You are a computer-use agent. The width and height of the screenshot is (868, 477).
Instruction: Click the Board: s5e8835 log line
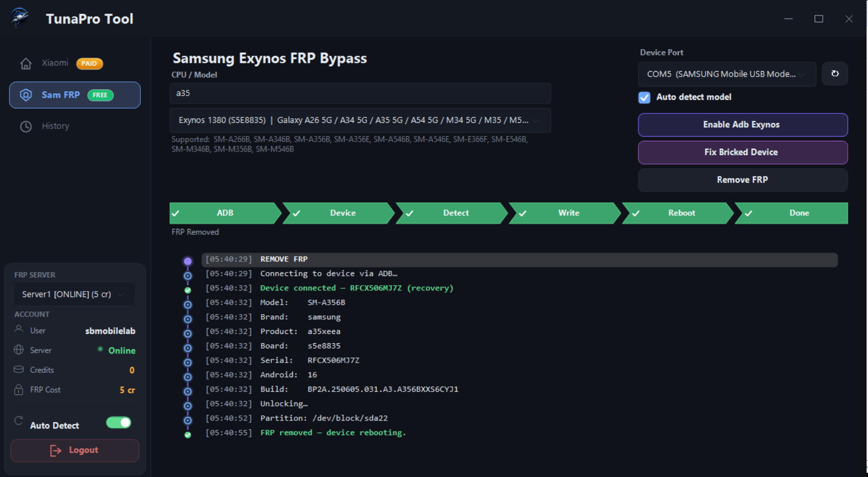click(273, 346)
